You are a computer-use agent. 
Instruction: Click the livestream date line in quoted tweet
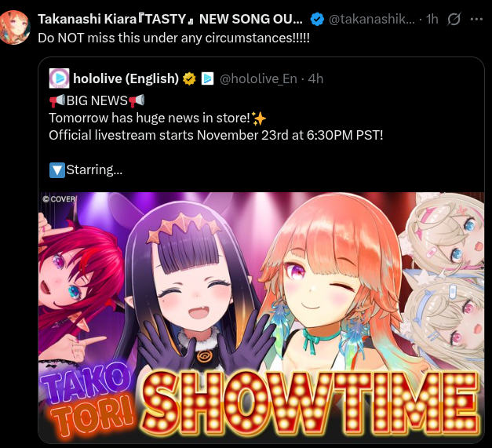[216, 135]
